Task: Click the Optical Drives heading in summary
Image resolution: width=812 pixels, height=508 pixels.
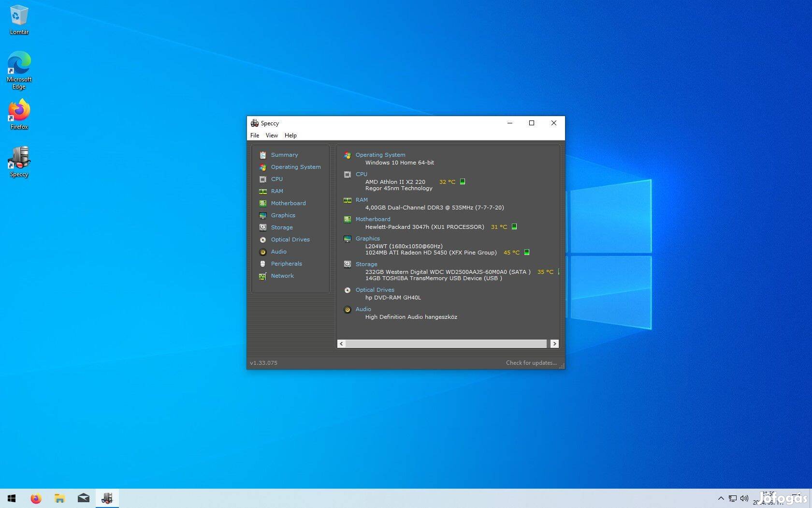Action: coord(375,290)
